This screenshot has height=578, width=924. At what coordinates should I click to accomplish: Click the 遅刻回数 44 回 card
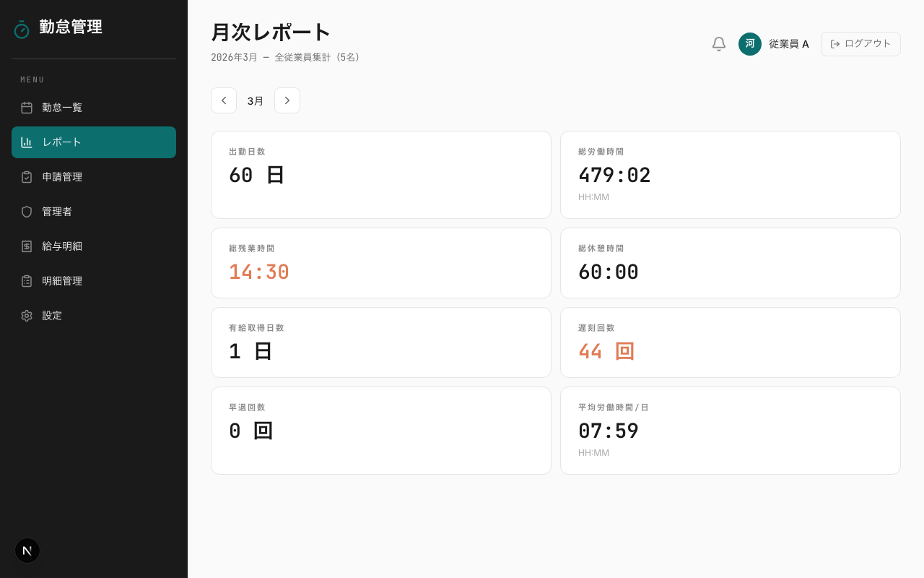[731, 342]
